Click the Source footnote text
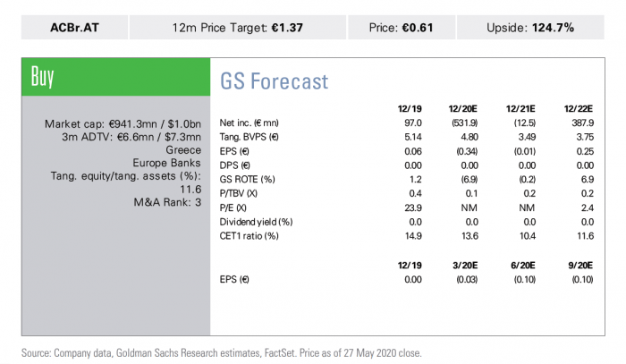Viewport: 626px width, 364px height. (222, 353)
